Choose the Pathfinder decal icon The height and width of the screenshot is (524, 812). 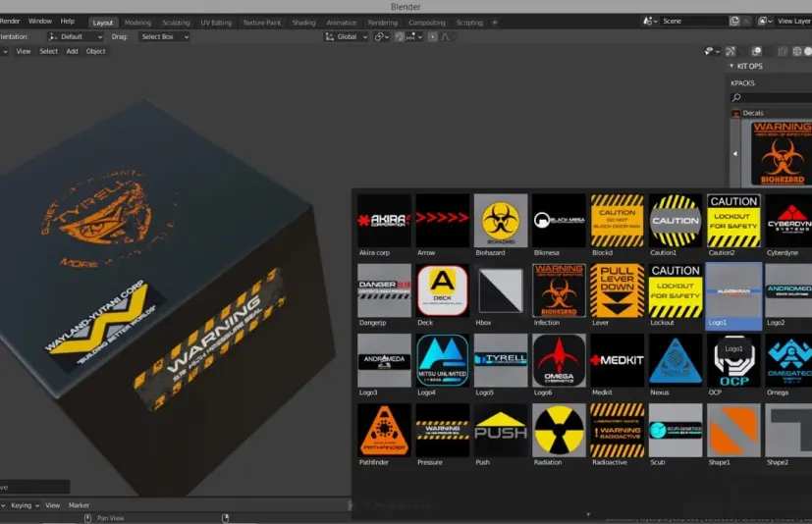pos(384,430)
